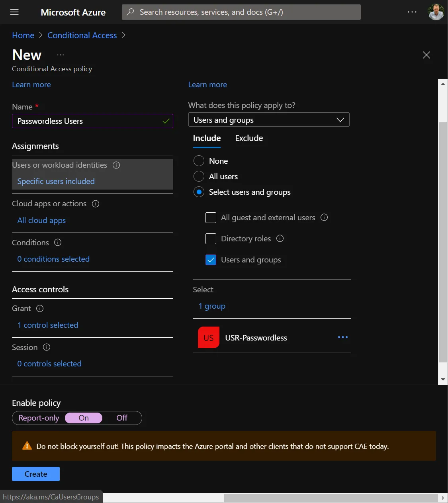
Task: Show info icon for Directory roles
Action: tap(280, 239)
